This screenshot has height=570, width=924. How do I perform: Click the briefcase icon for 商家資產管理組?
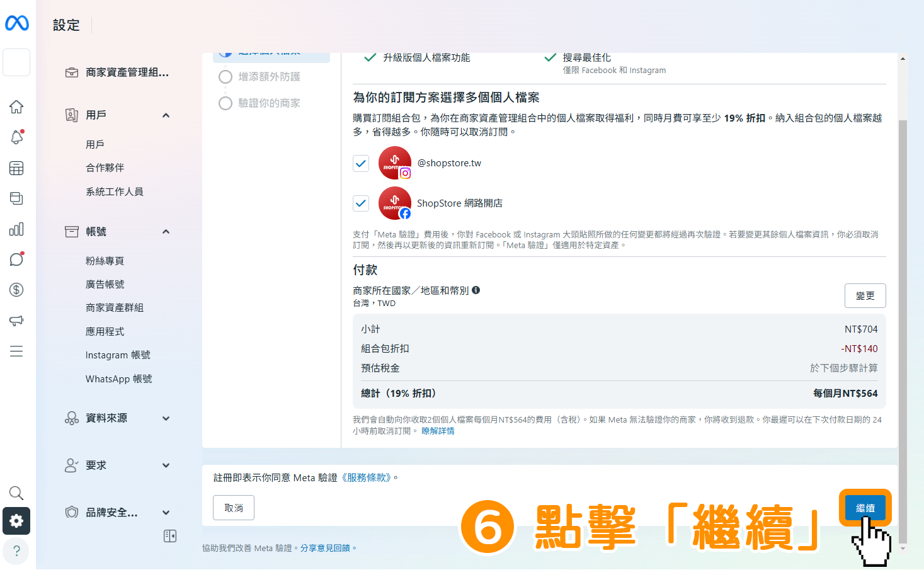click(72, 72)
